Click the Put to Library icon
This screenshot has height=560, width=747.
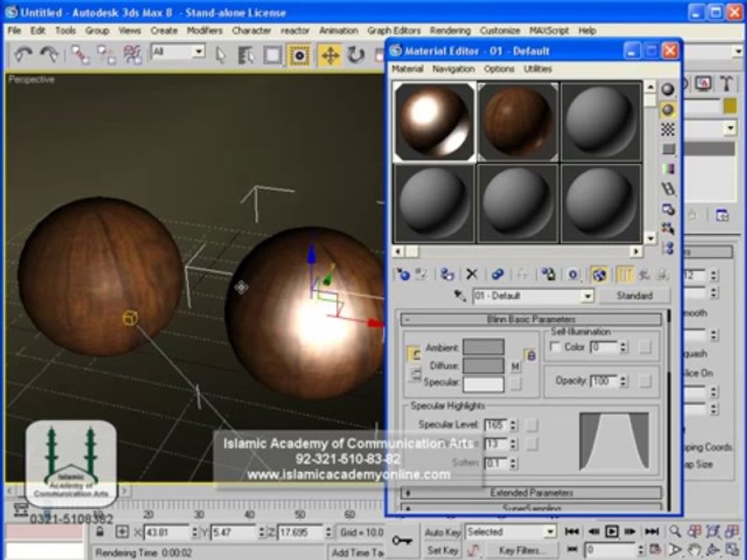548,275
